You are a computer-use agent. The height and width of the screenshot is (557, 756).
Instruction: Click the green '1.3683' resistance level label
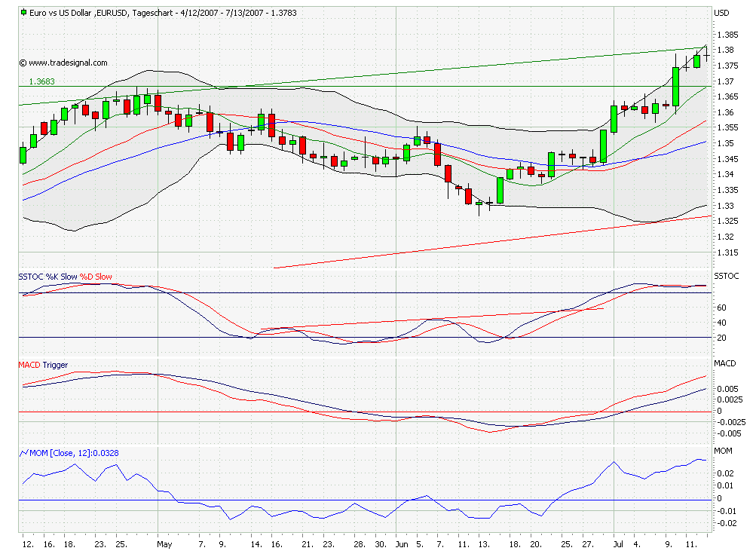(42, 81)
